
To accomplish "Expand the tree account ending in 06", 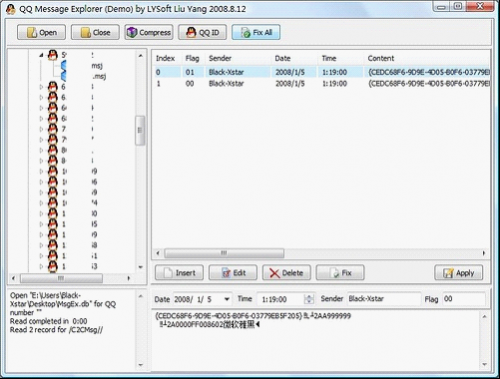I will (41, 182).
